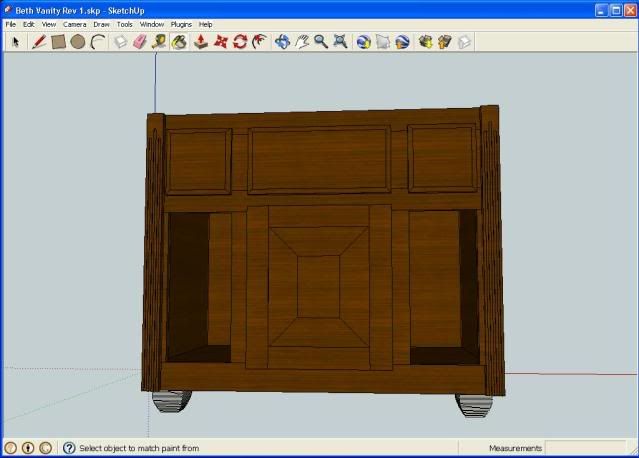
Task: Select the Arc tool
Action: click(x=97, y=42)
